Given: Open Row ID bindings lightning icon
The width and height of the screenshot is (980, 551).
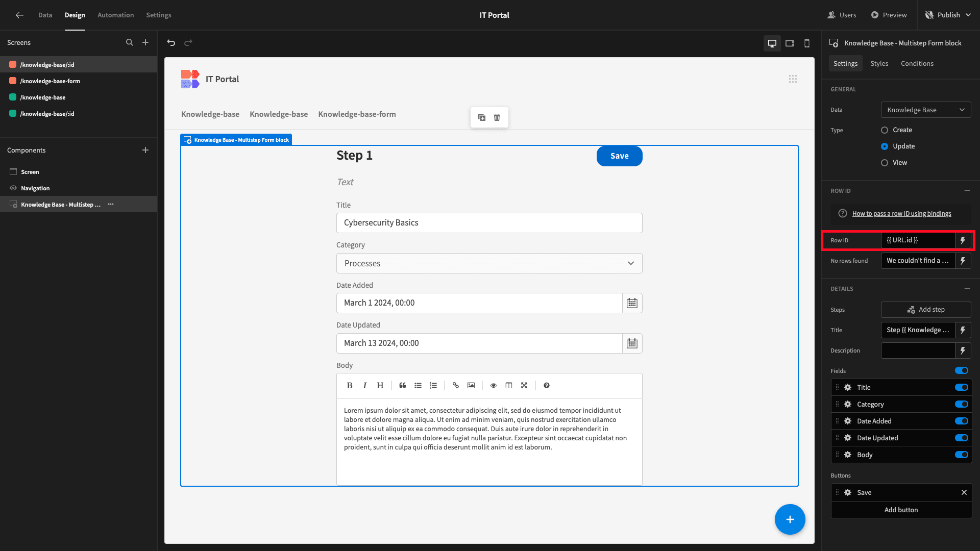Looking at the screenshot, I should [x=963, y=240].
